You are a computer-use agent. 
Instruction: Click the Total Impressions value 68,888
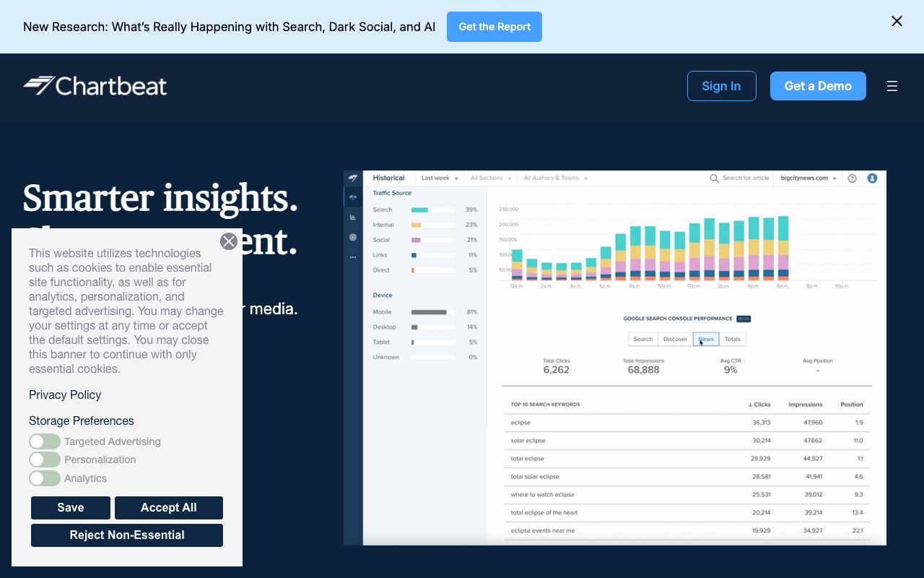pos(643,370)
